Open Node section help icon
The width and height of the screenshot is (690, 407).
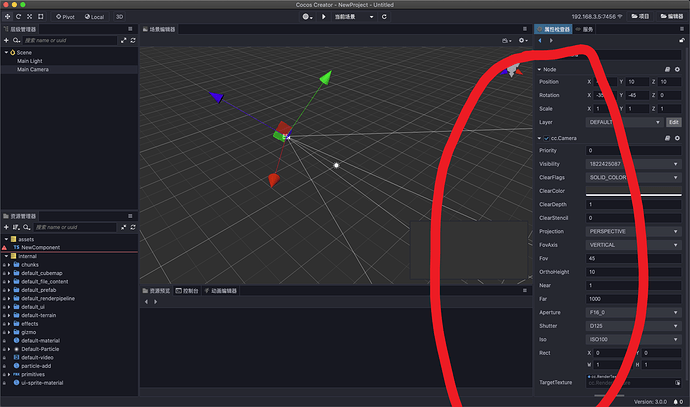667,69
